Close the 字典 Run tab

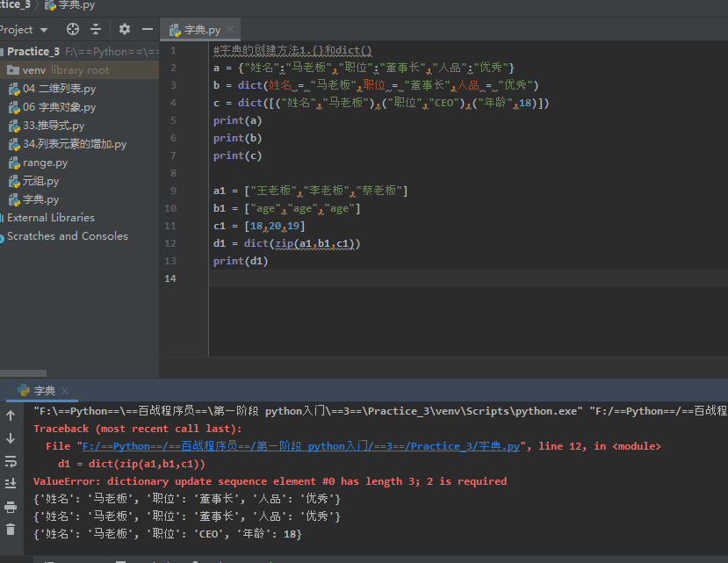click(66, 391)
